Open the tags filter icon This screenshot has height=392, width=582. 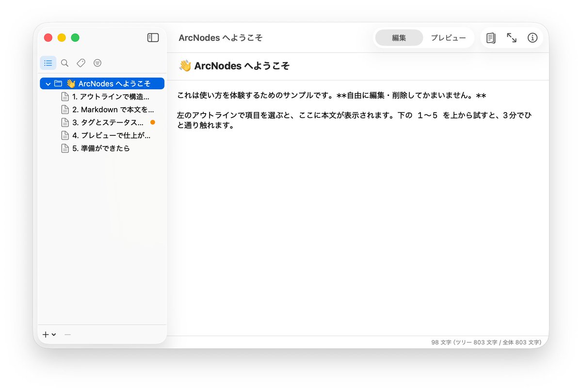pos(81,63)
